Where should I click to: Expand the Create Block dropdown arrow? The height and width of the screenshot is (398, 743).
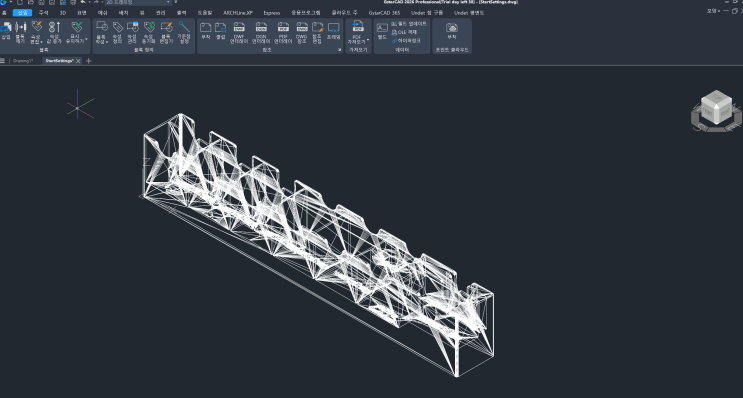pyautogui.click(x=107, y=43)
